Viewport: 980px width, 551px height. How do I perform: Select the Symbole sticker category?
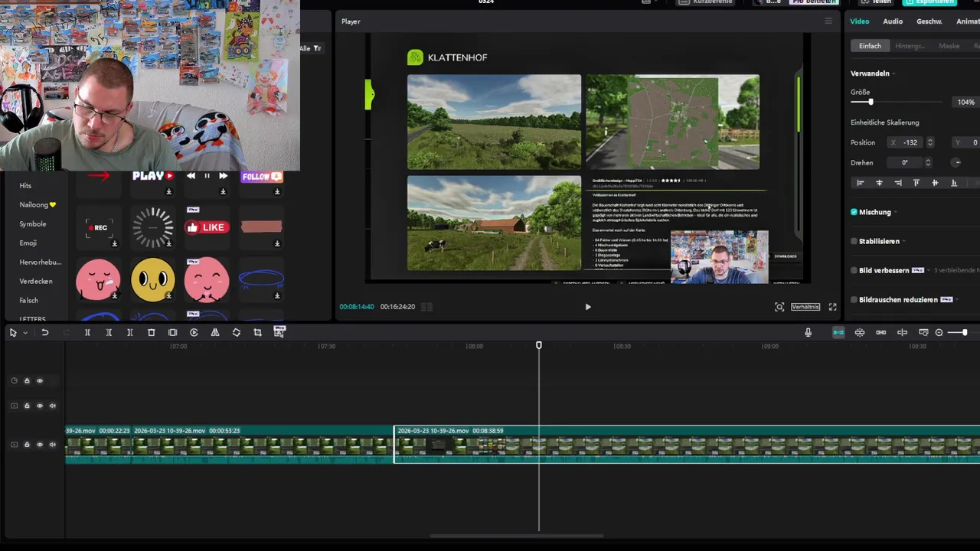coord(33,224)
